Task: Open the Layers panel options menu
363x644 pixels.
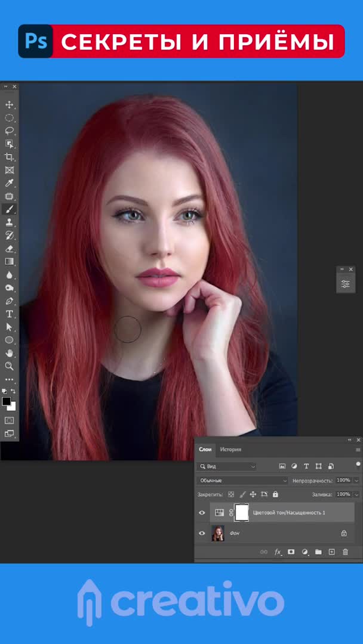Action: (358, 450)
